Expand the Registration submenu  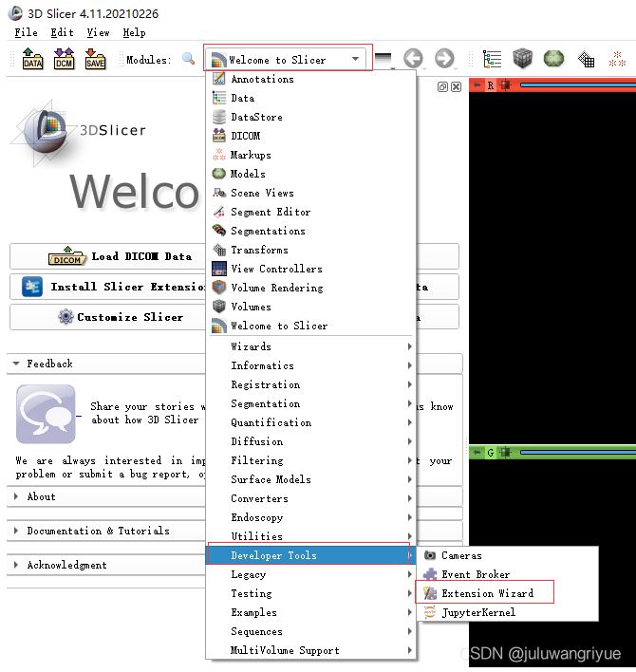point(310,384)
